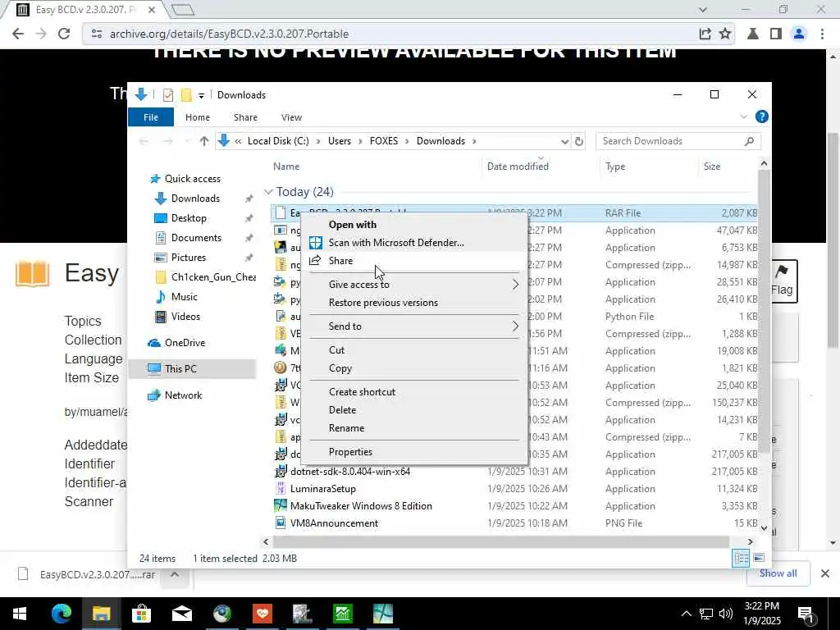Select Documents in the navigation pane
840x630 pixels.
196,238
